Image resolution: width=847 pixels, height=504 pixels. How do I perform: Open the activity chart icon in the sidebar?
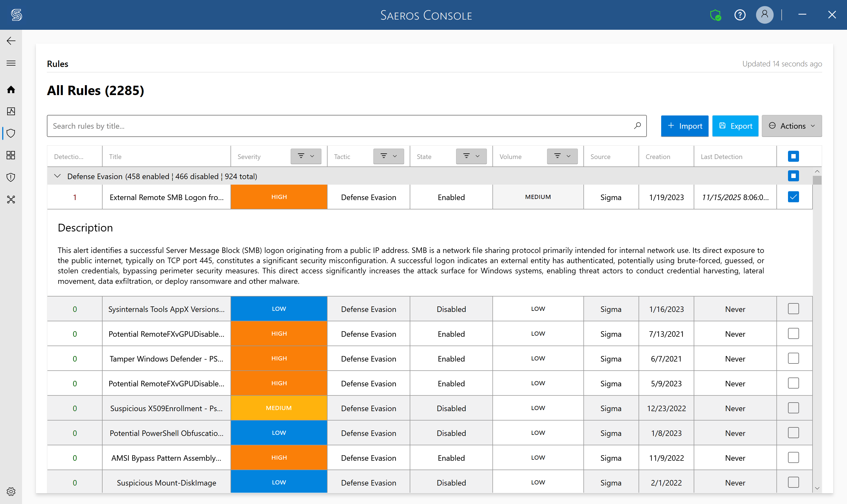coord(11,111)
